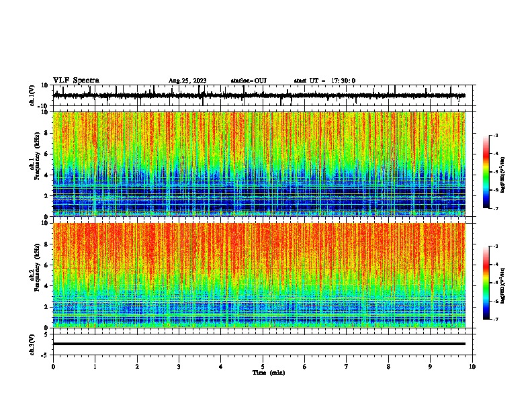The image size is (532, 411).
Task: Click the ch.3 flat black voltage line
Action: [259, 344]
